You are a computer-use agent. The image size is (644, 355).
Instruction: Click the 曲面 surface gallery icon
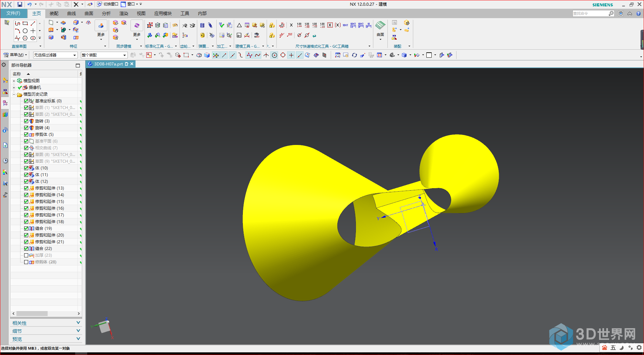pos(380,26)
